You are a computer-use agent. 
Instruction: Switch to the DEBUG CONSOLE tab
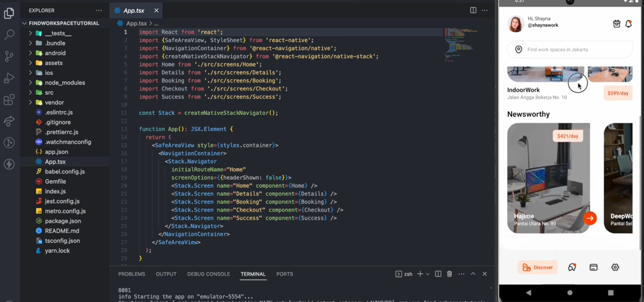(x=208, y=274)
